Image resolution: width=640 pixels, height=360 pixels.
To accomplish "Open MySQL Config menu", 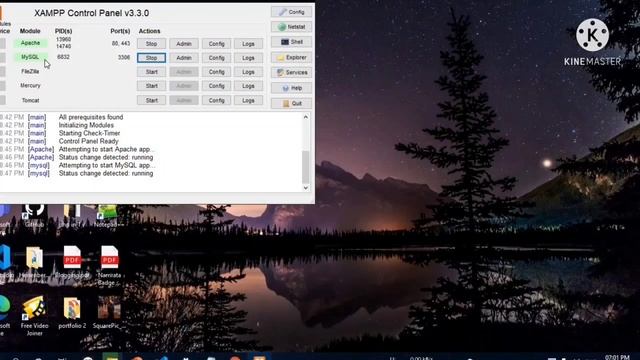I will pyautogui.click(x=216, y=58).
